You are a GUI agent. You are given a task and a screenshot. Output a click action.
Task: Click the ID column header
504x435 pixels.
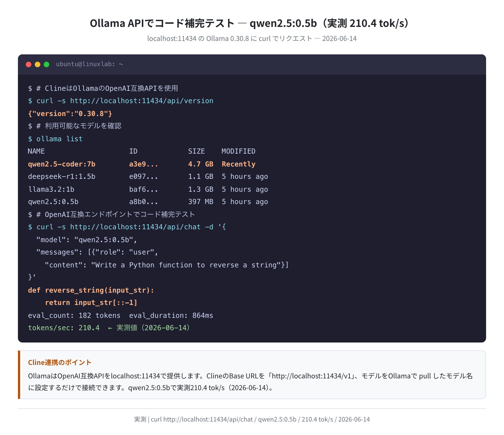133,151
